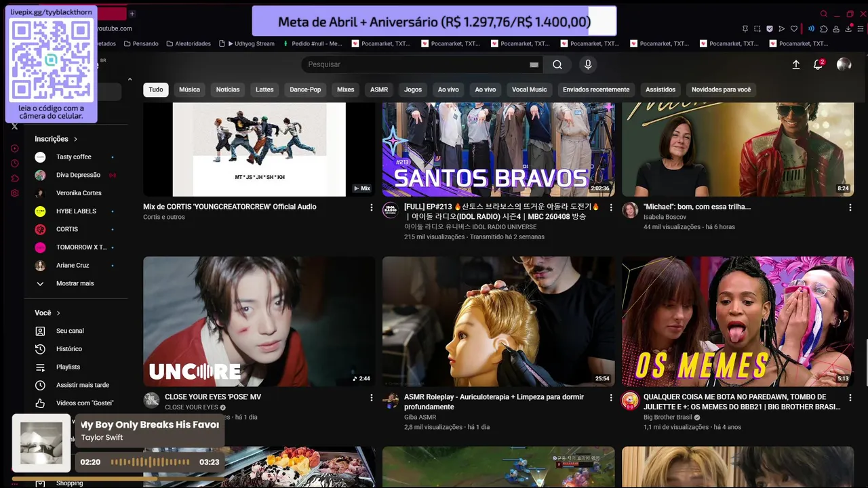
Task: Open options menu for CORTIS mix video
Action: tap(371, 207)
